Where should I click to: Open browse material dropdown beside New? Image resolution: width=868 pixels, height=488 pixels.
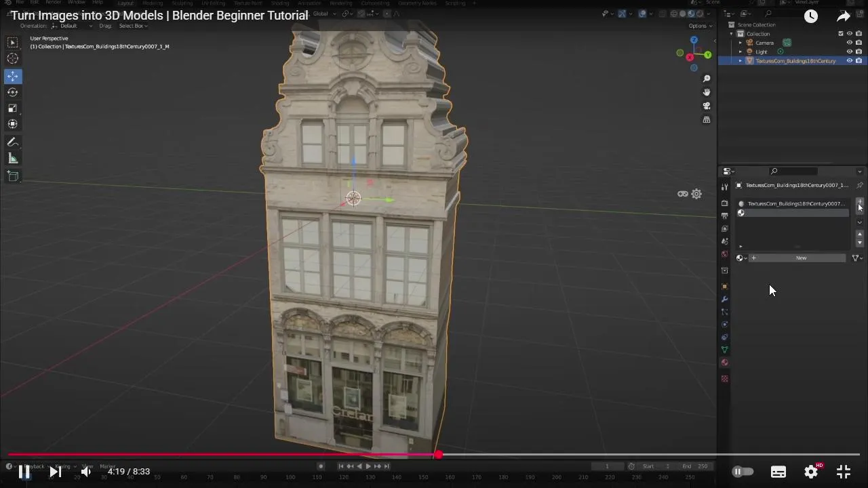pyautogui.click(x=741, y=258)
